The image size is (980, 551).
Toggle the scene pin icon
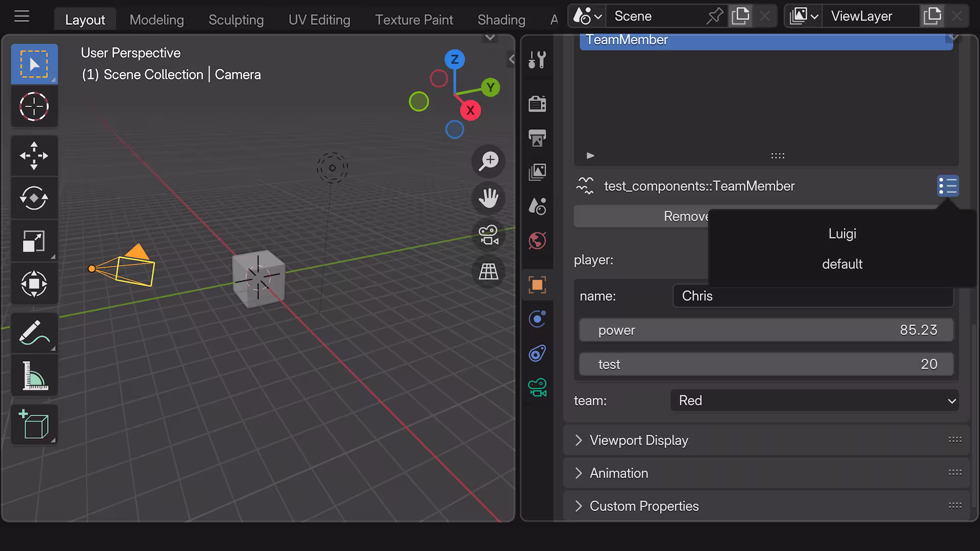pyautogui.click(x=715, y=16)
